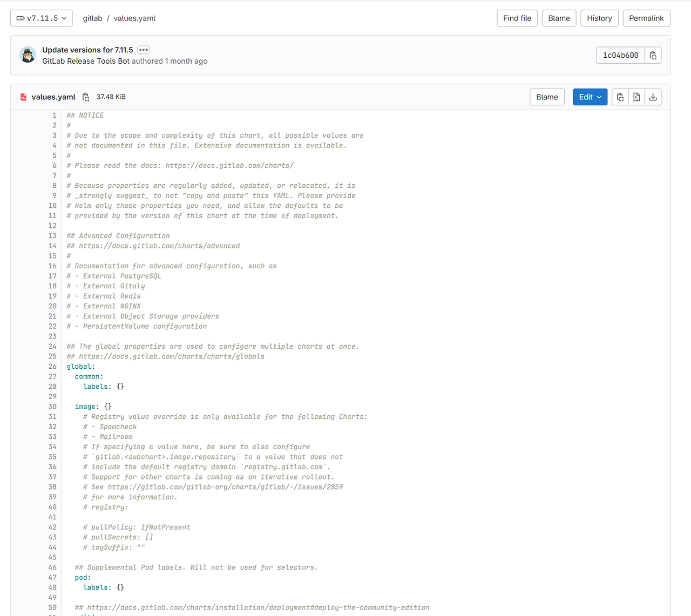Click the GitLab Release Tools Bot author link

tap(86, 61)
